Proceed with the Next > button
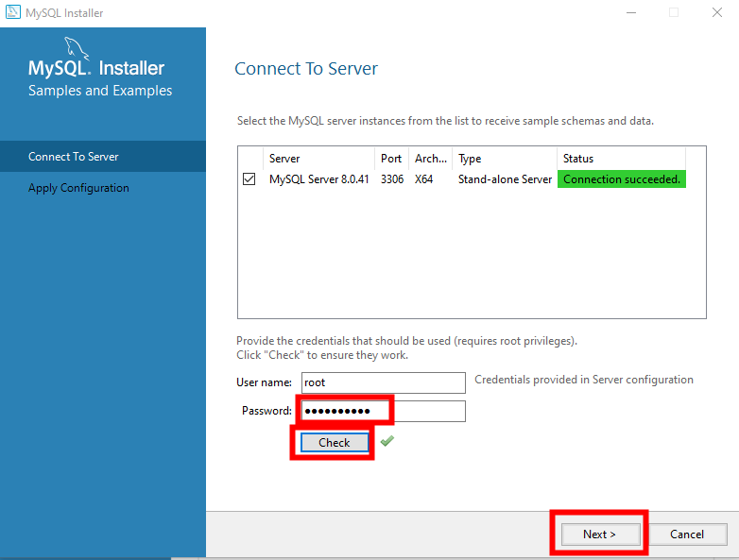 [x=599, y=535]
